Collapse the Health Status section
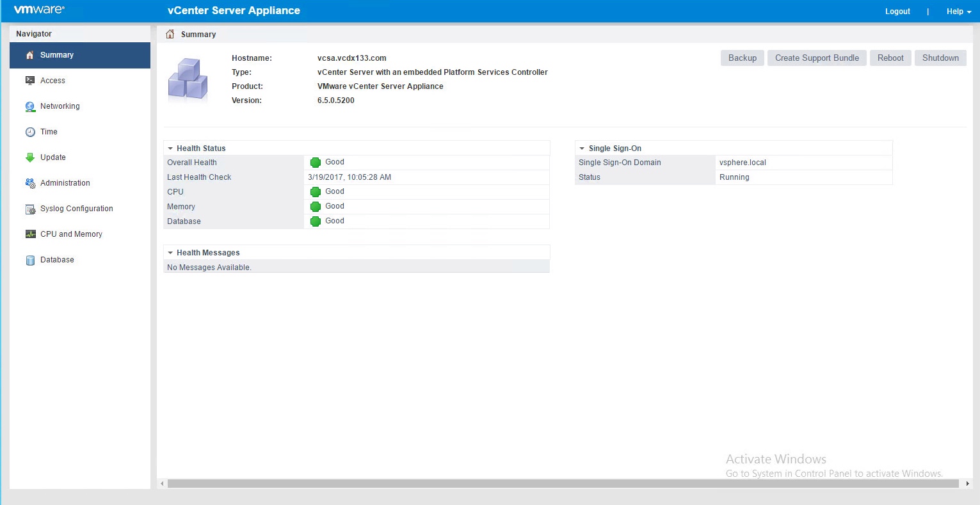 click(170, 148)
